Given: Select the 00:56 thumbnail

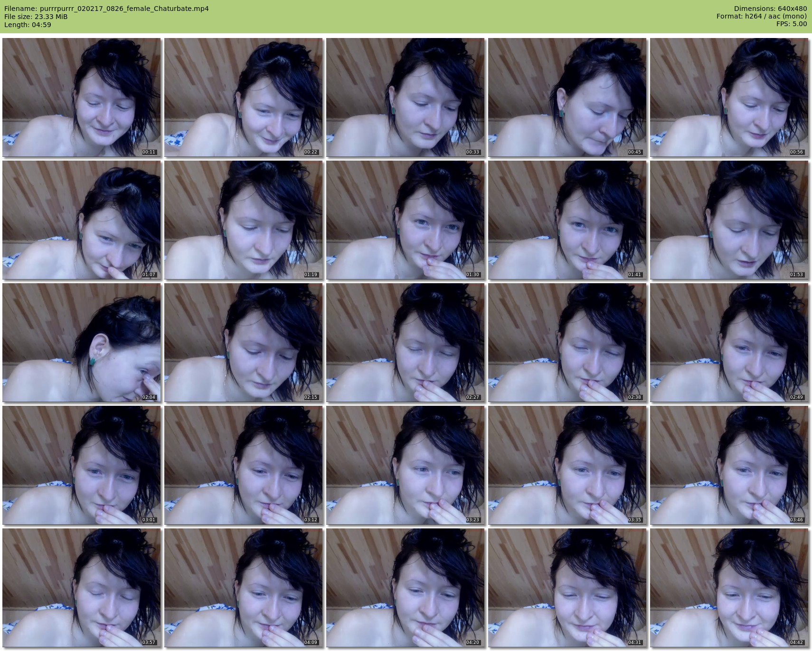Looking at the screenshot, I should coord(729,97).
